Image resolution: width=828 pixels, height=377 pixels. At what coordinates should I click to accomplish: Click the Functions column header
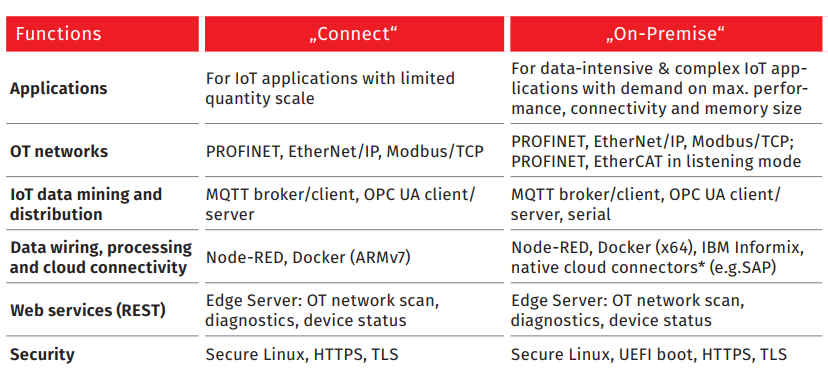[102, 34]
